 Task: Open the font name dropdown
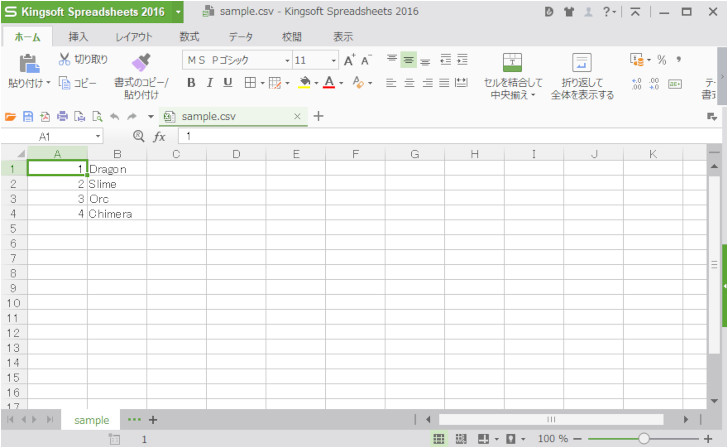(x=287, y=60)
